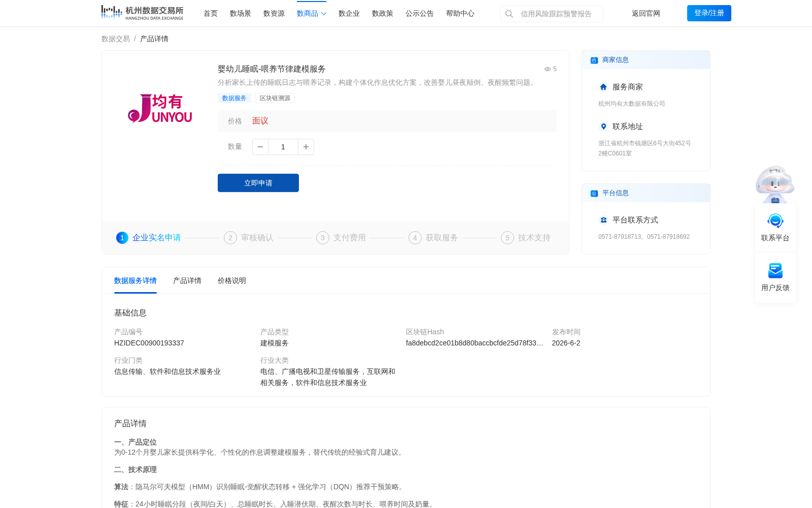
Task: Click the 商家信息 header icon
Action: 594,60
